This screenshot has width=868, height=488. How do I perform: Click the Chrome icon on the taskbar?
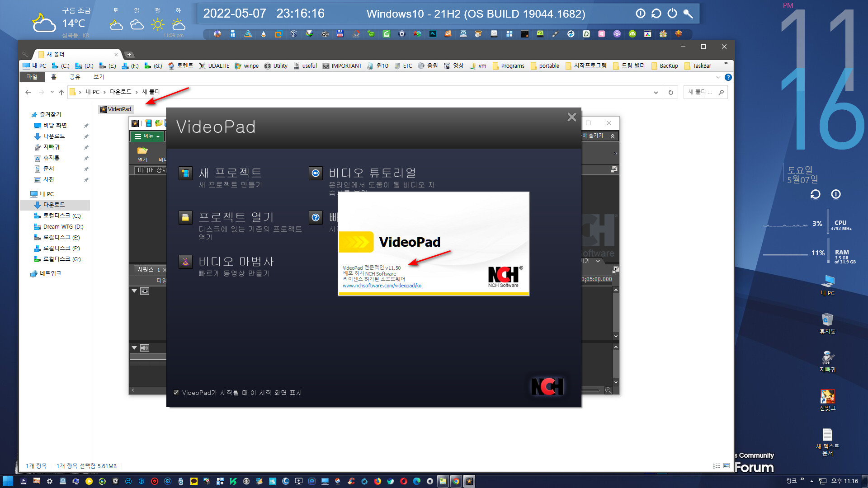tap(456, 481)
